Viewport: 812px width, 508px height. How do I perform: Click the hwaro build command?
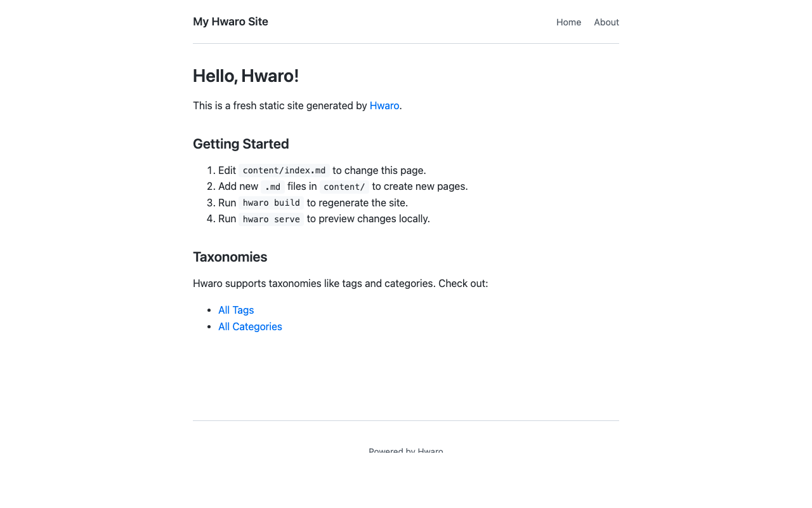[x=272, y=203]
